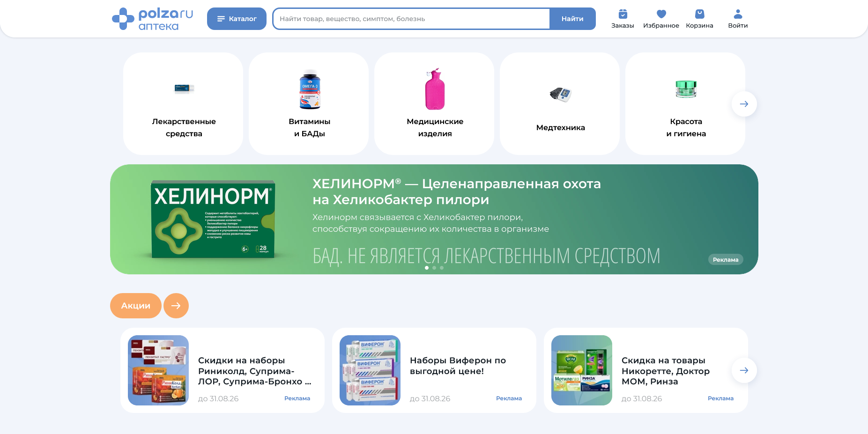
Task: Select the second banner slide dot
Action: 434,268
